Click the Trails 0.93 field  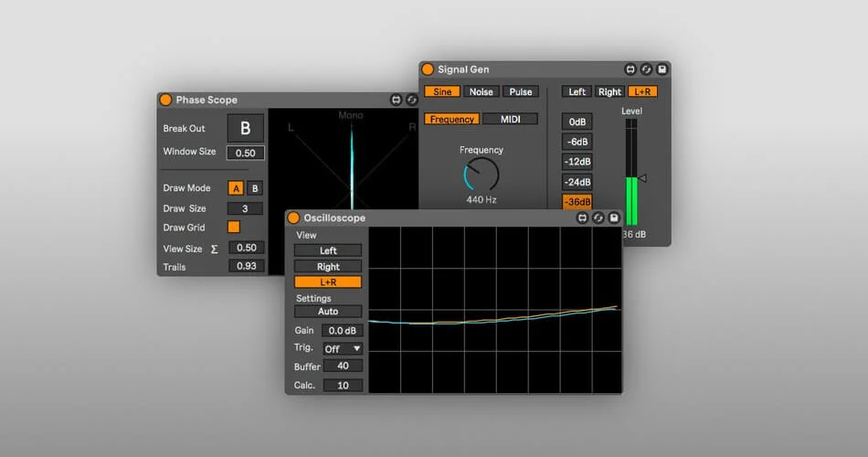tap(247, 266)
